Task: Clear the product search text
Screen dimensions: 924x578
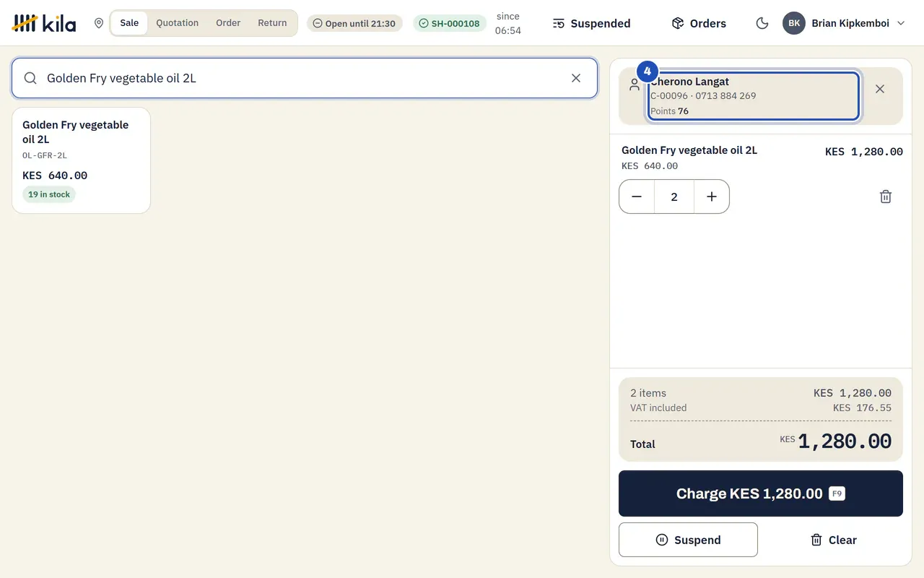Action: coord(576,78)
